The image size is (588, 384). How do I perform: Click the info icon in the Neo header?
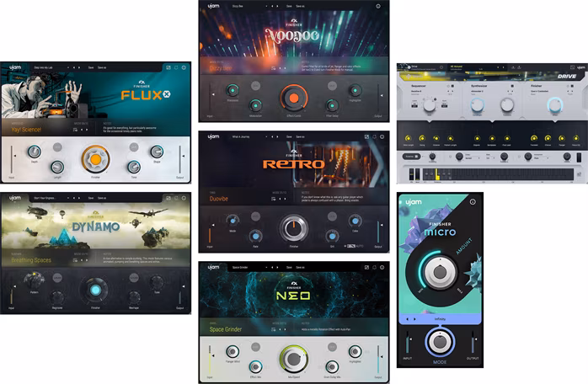382,268
